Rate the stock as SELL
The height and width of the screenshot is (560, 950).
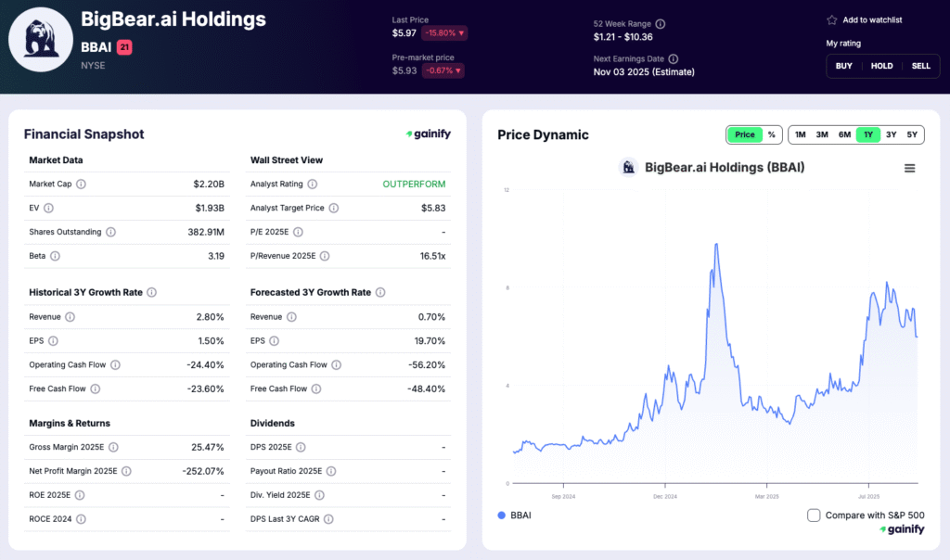921,66
